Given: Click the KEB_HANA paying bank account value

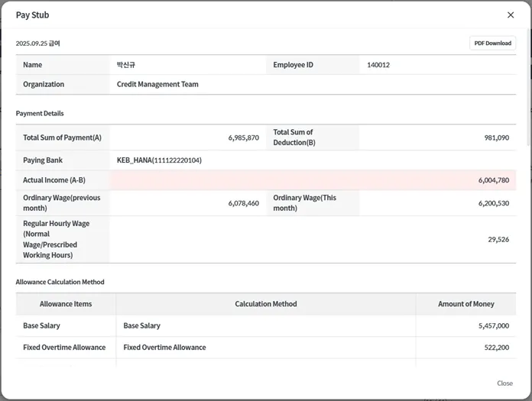Looking at the screenshot, I should (159, 160).
